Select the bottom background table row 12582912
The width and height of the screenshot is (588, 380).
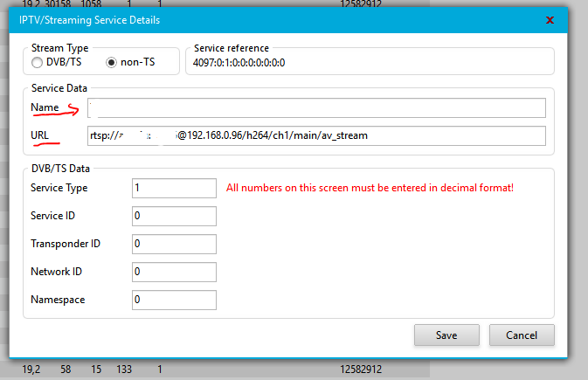pos(360,370)
